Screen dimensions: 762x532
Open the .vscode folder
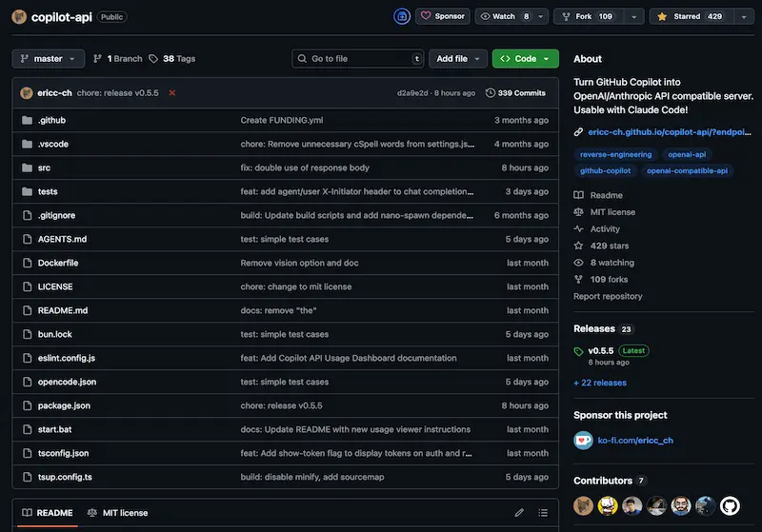point(53,144)
